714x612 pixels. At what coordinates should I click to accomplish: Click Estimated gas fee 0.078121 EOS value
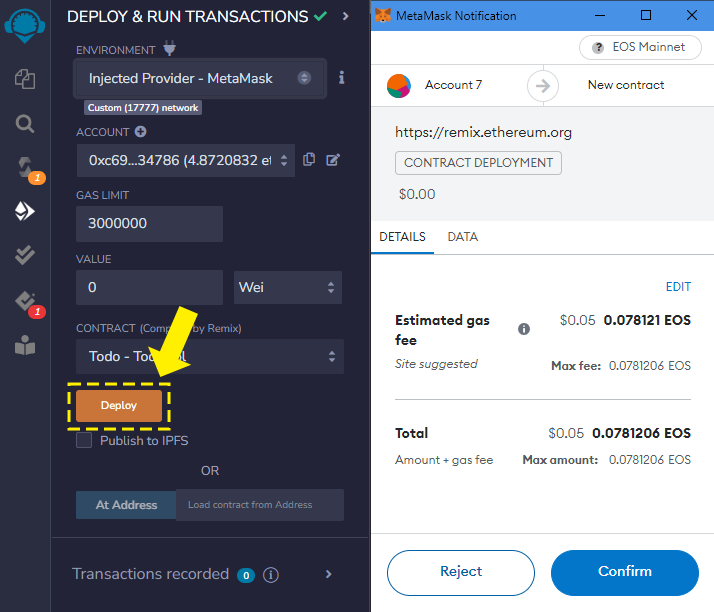pyautogui.click(x=647, y=320)
